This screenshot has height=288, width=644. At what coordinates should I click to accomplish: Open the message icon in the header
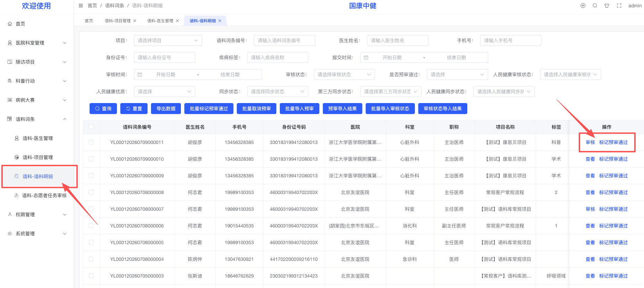click(583, 6)
